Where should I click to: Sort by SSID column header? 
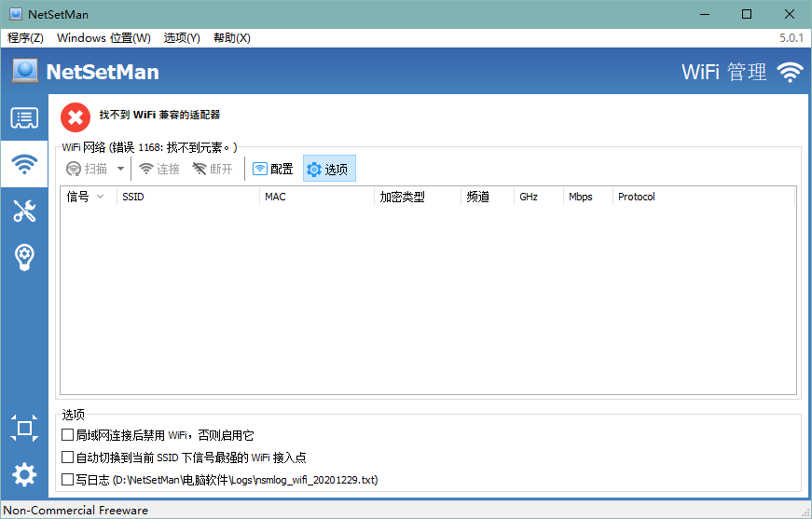188,197
